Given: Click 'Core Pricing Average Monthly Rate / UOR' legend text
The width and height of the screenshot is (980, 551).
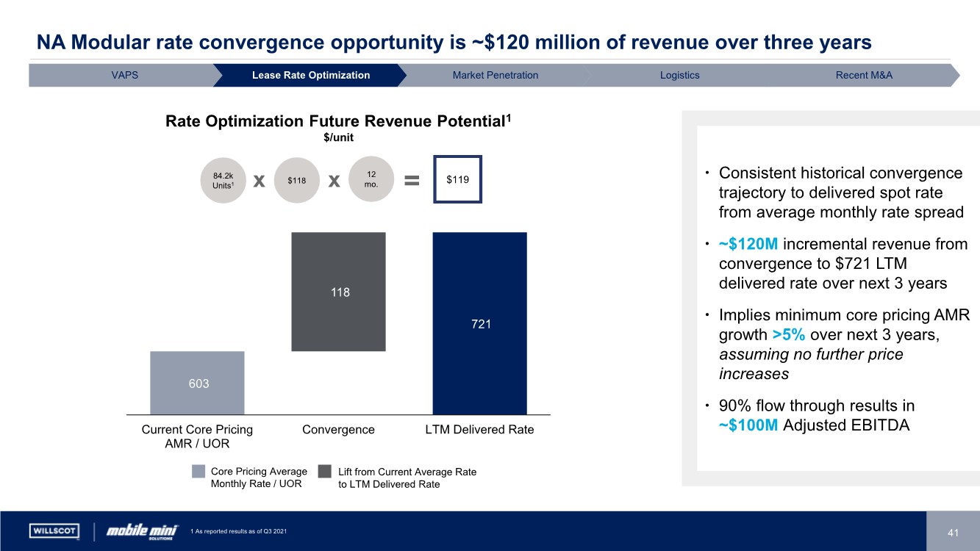Looking at the screenshot, I should click(x=259, y=478).
